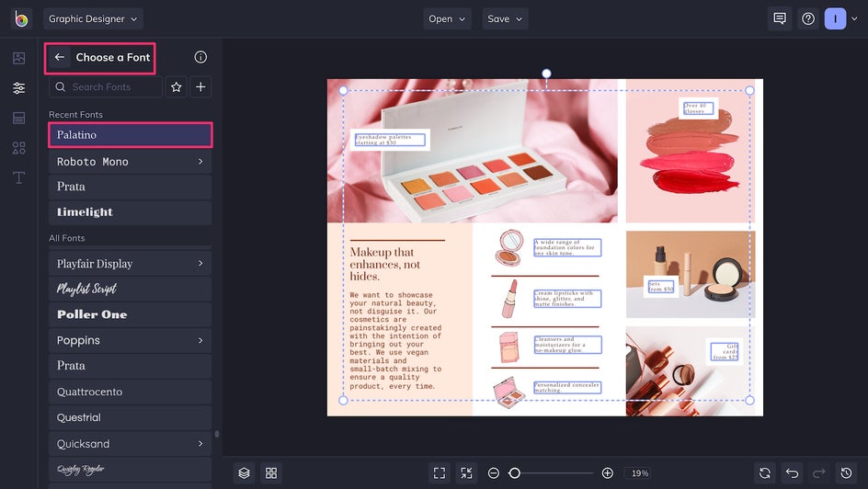Select the Questrial font
The height and width of the screenshot is (489, 868).
pyautogui.click(x=130, y=417)
